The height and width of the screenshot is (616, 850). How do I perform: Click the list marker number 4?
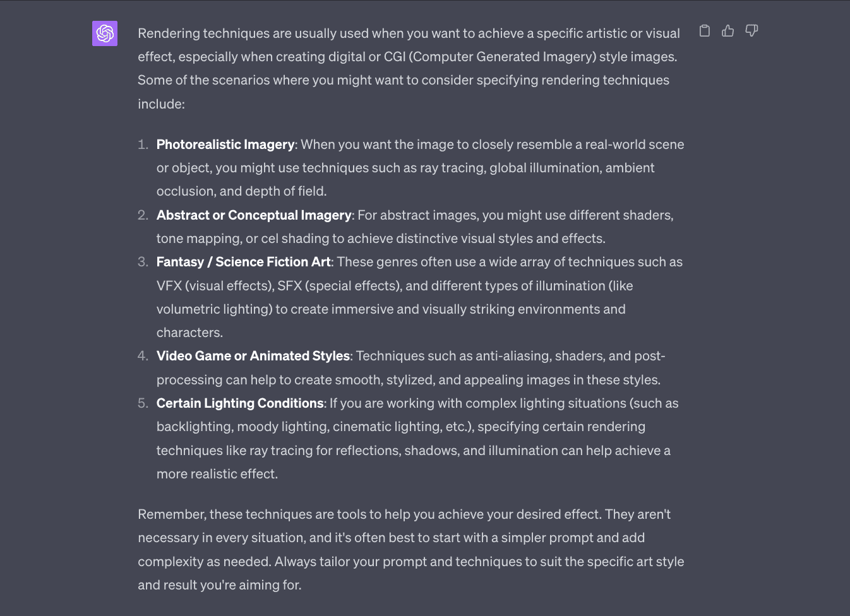click(143, 356)
